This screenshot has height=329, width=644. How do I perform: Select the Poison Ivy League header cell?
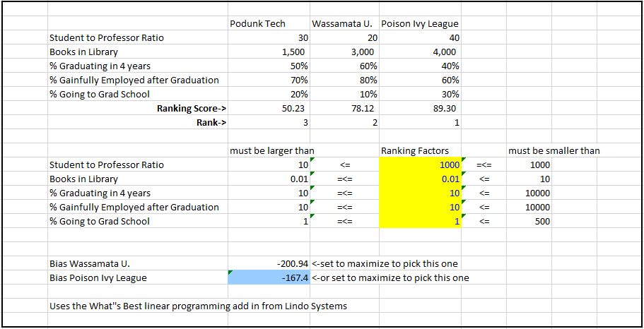click(x=420, y=24)
